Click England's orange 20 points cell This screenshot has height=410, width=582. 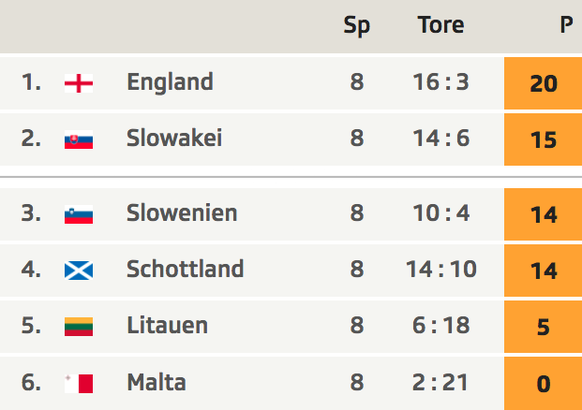coord(543,83)
